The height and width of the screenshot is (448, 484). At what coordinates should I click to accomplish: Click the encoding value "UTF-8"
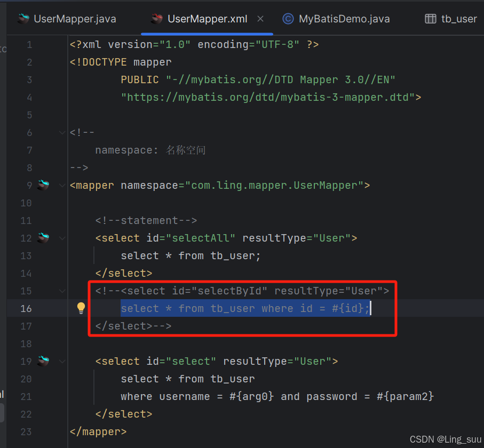tap(277, 45)
